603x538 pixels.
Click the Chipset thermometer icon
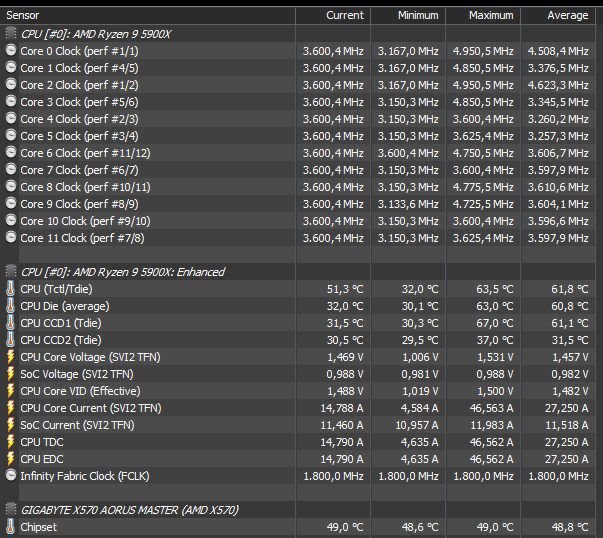(10, 526)
